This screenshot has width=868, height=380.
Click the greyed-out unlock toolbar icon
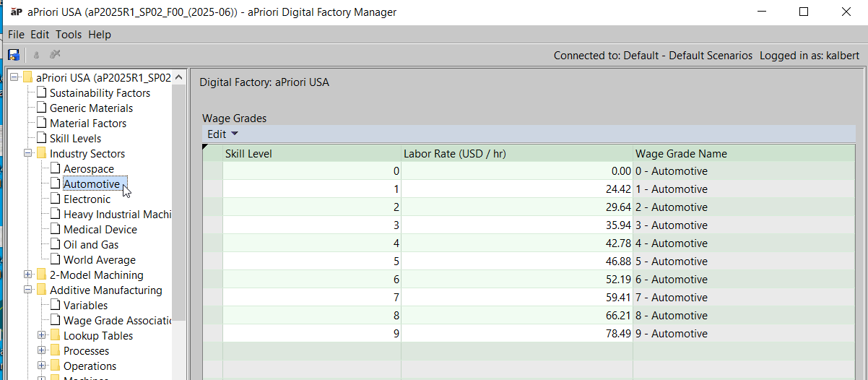[x=55, y=55]
